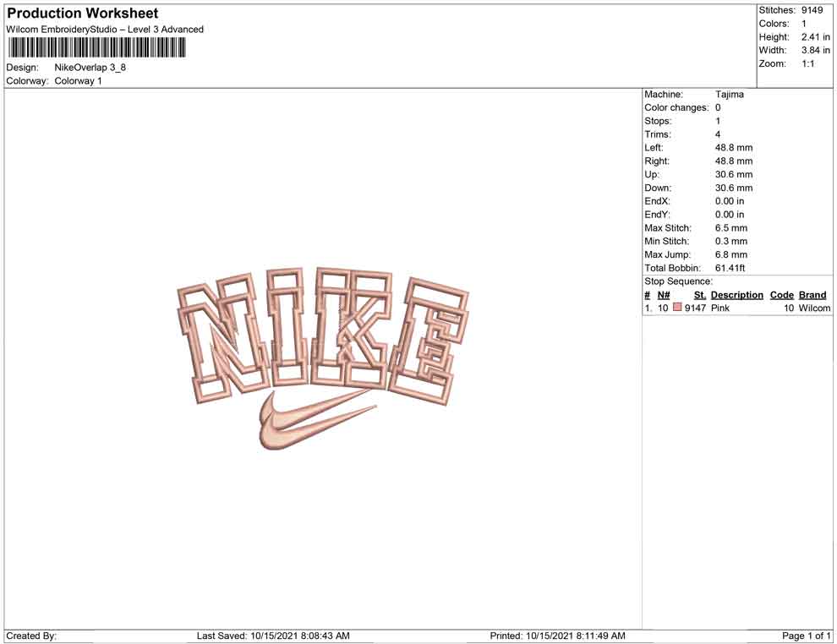
Task: Click the Production Worksheet title
Action: [83, 14]
